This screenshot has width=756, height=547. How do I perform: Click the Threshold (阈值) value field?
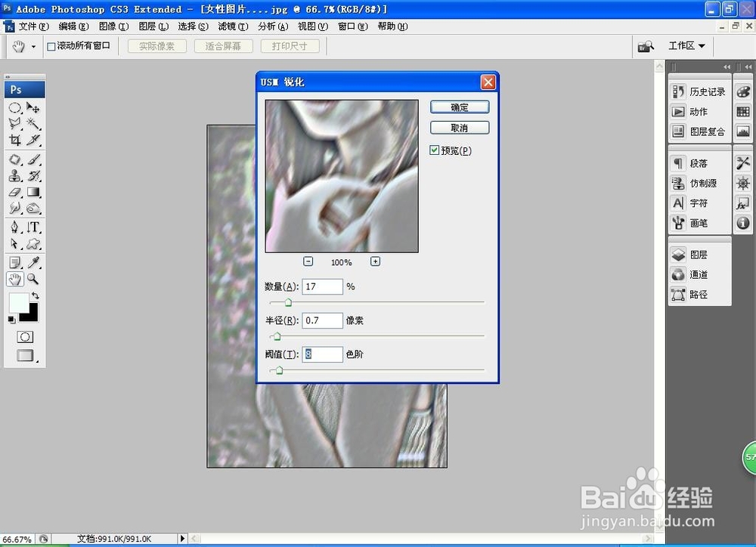tap(322, 354)
